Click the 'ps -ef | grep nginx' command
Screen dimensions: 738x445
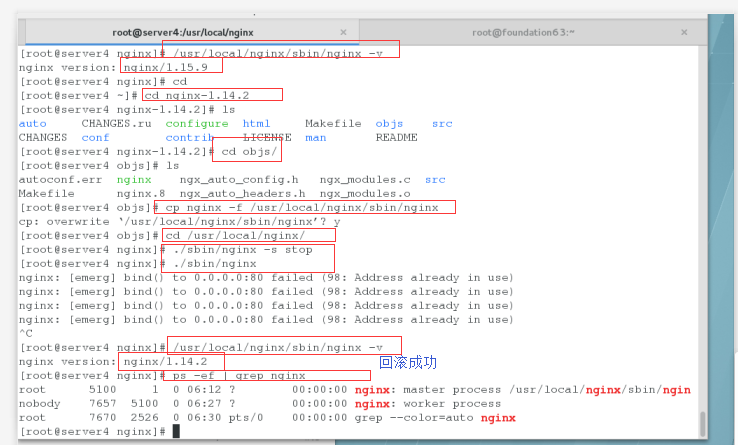239,376
